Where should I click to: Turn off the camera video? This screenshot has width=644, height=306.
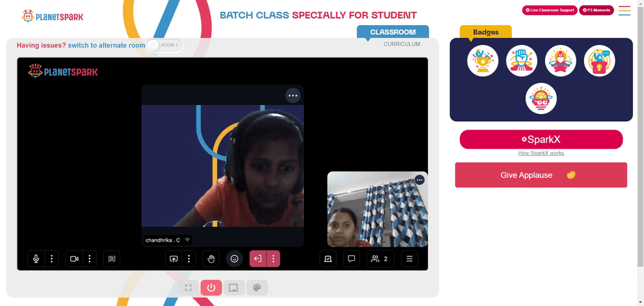coord(74,259)
